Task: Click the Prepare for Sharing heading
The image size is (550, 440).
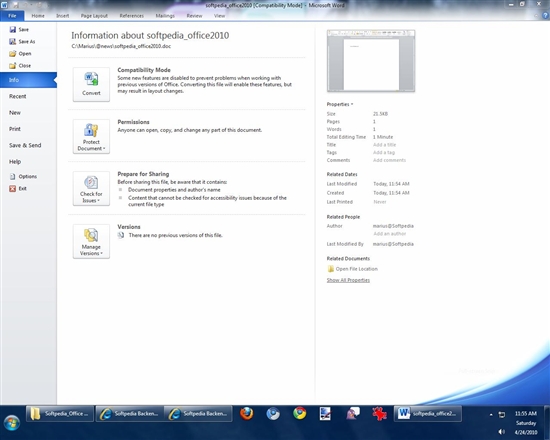Action: [143, 174]
